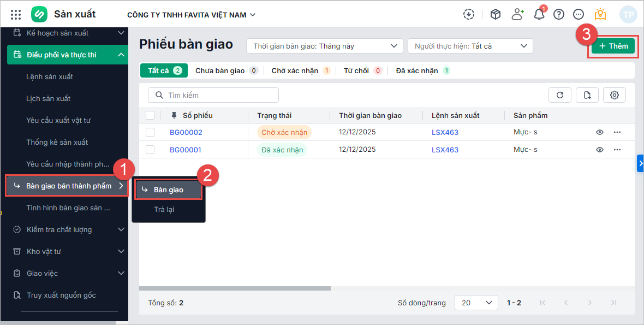This screenshot has height=325, width=644.
Task: Switch to the Tất cả tab
Action: pyautogui.click(x=164, y=70)
